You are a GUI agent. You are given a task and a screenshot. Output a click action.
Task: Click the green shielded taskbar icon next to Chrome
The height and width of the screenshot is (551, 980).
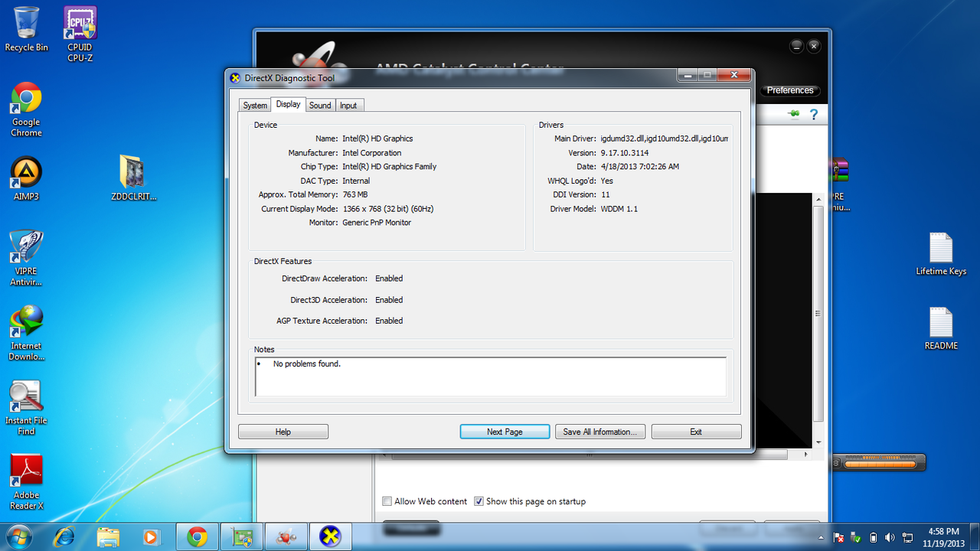click(242, 537)
